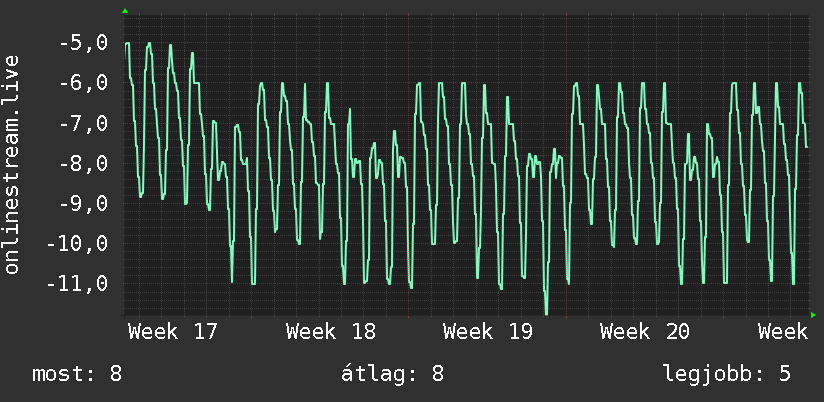This screenshot has width=824, height=402.
Task: Click the 'most: 8' current value text
Action: [77, 374]
